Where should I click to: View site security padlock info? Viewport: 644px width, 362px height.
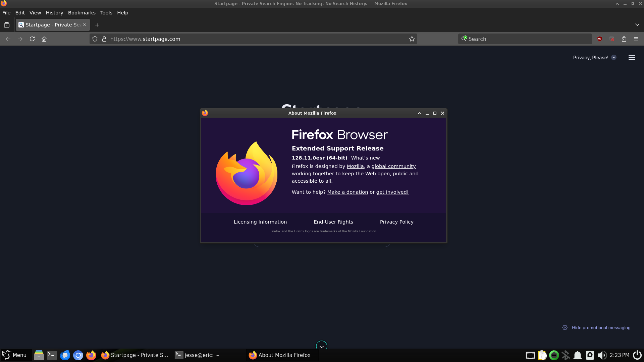click(104, 39)
